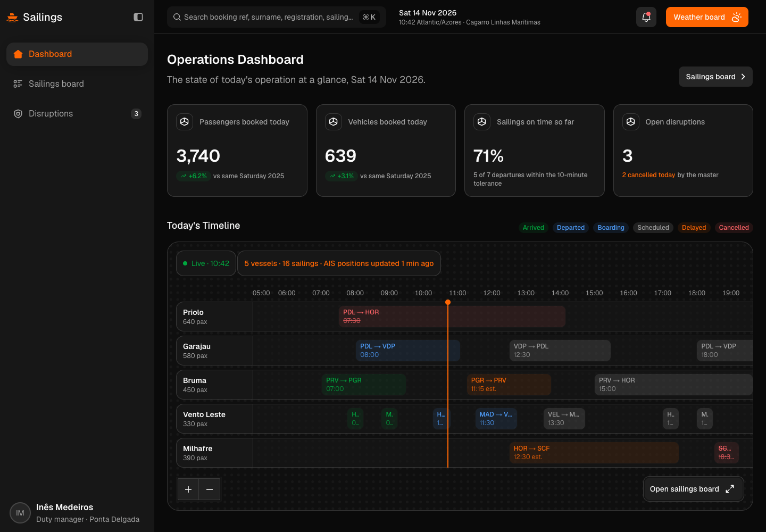Select the Garajau vessel row label
Image resolution: width=766 pixels, height=532 pixels.
(x=214, y=351)
